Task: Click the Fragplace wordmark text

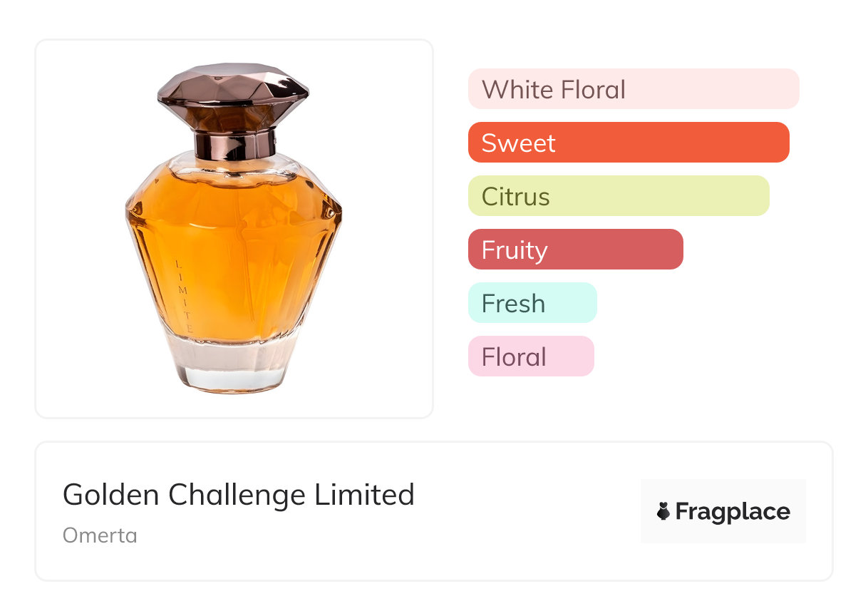Action: pyautogui.click(x=733, y=512)
